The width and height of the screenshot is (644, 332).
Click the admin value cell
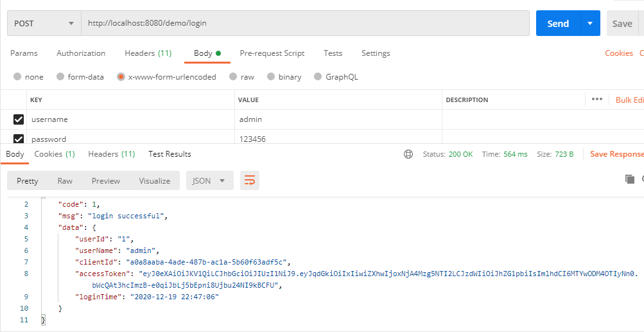click(x=339, y=119)
